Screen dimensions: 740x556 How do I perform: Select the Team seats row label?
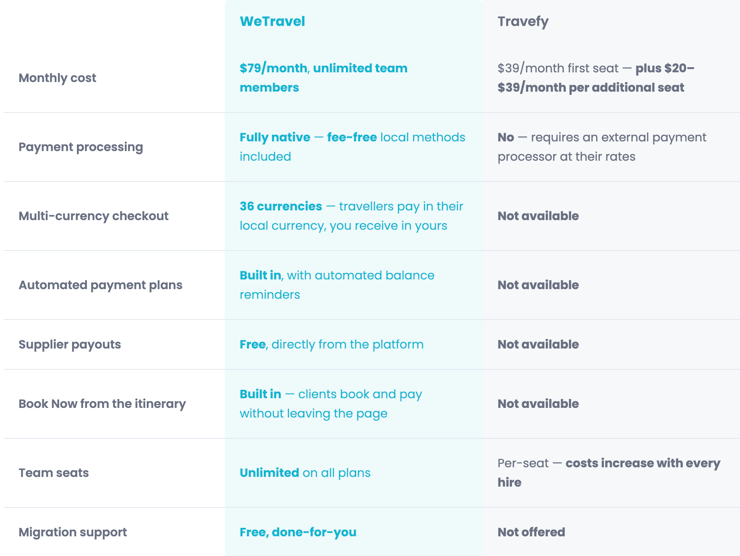pos(53,473)
